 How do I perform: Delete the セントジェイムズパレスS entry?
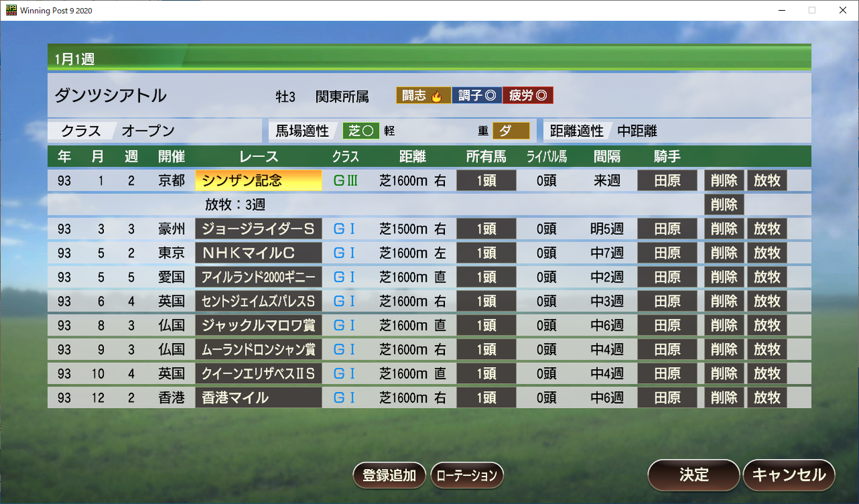724,301
